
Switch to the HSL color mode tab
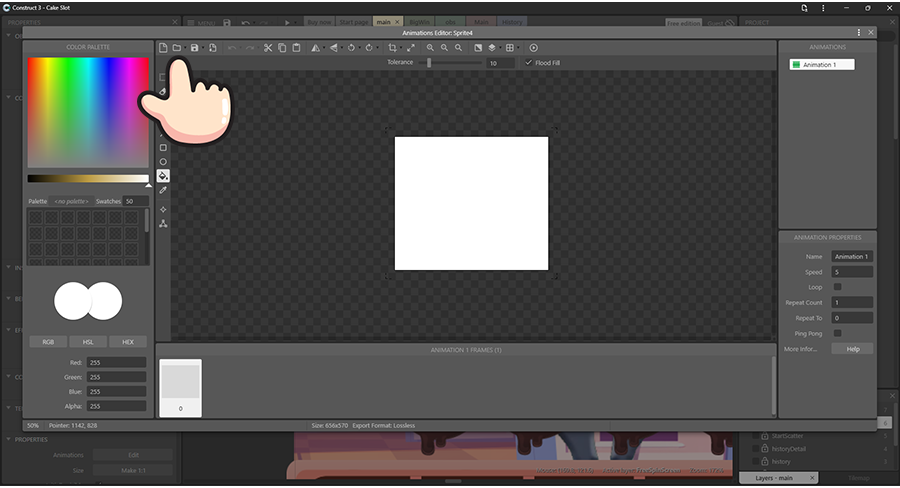(x=88, y=341)
